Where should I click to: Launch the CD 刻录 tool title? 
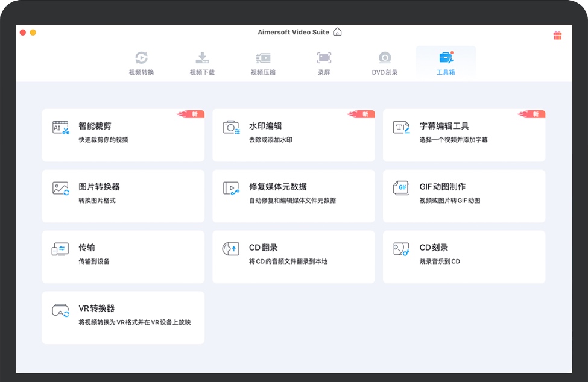[434, 248]
